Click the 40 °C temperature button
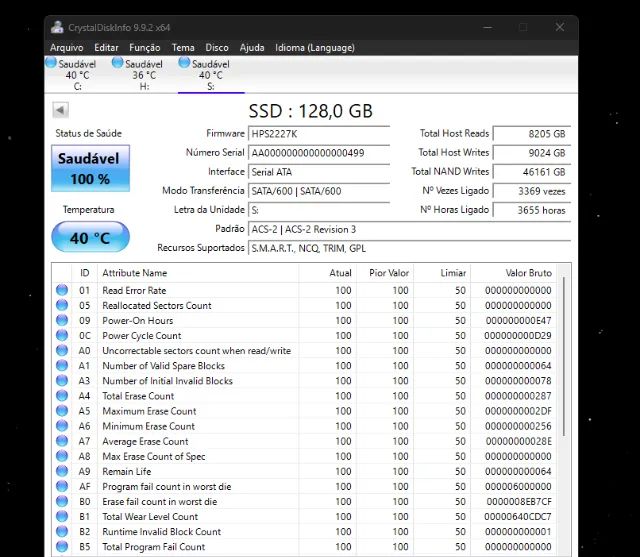 point(90,237)
